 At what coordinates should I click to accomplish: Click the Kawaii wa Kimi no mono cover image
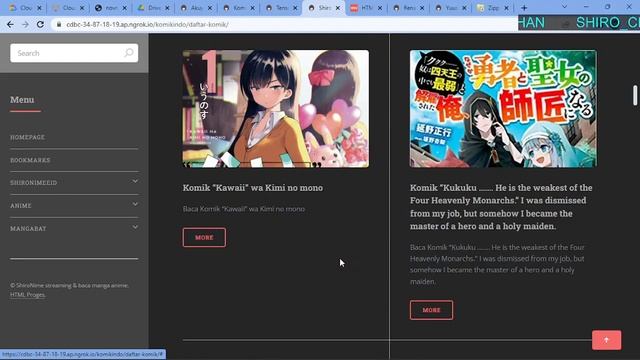point(276,109)
